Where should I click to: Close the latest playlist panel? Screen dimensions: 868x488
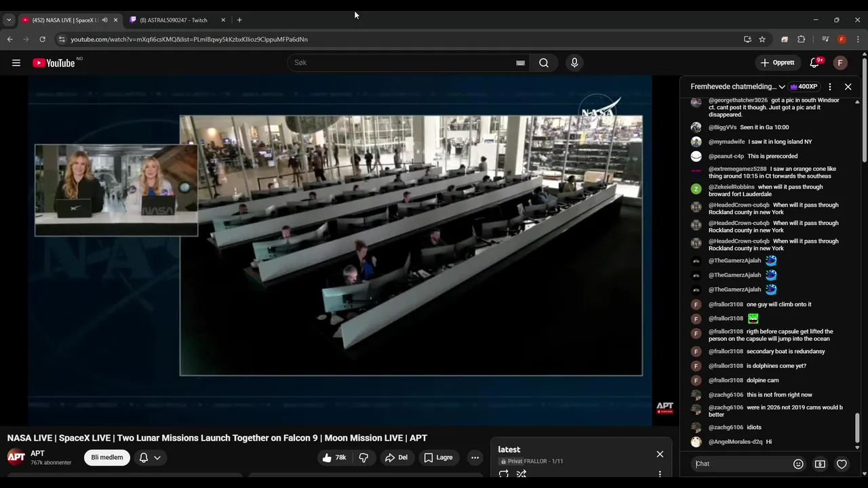pyautogui.click(x=660, y=454)
